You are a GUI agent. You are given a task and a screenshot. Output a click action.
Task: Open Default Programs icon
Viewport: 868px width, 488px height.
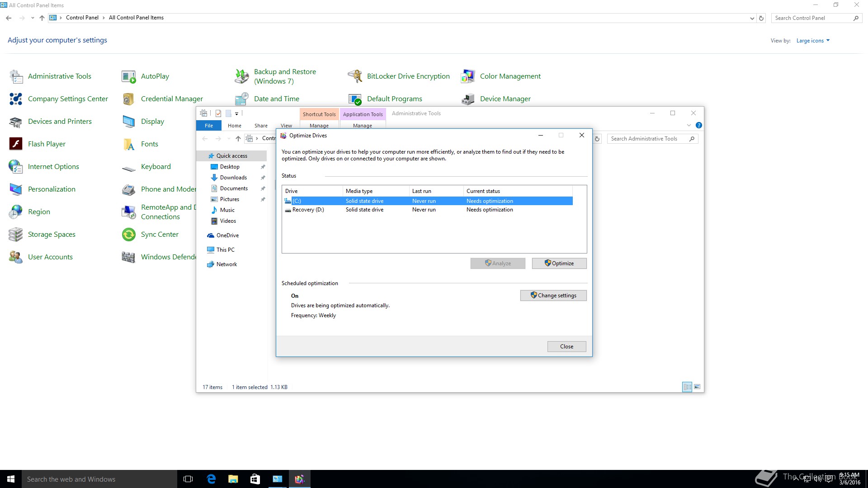pyautogui.click(x=355, y=99)
